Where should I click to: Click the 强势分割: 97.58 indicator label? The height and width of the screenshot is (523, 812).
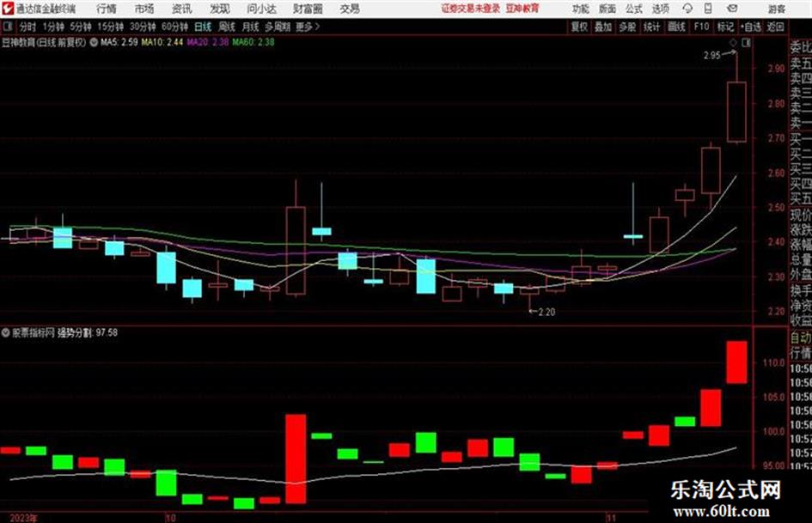point(88,332)
